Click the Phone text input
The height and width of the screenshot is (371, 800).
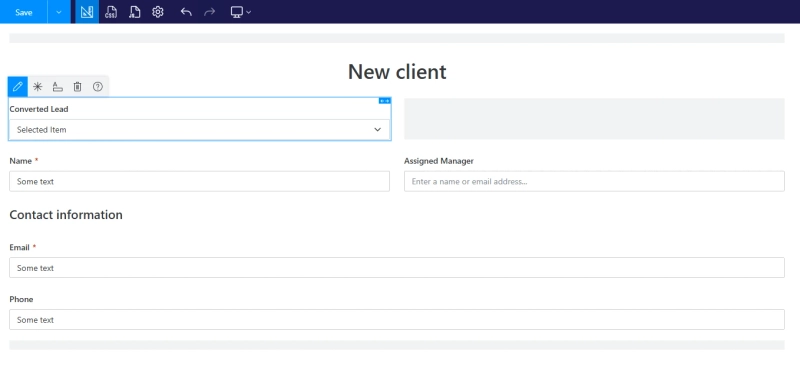pyautogui.click(x=397, y=319)
